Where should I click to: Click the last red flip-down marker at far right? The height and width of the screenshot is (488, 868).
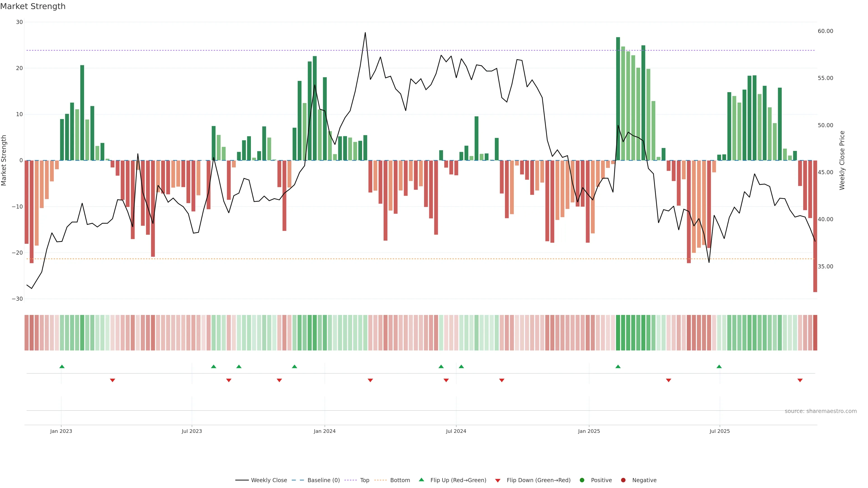click(800, 380)
